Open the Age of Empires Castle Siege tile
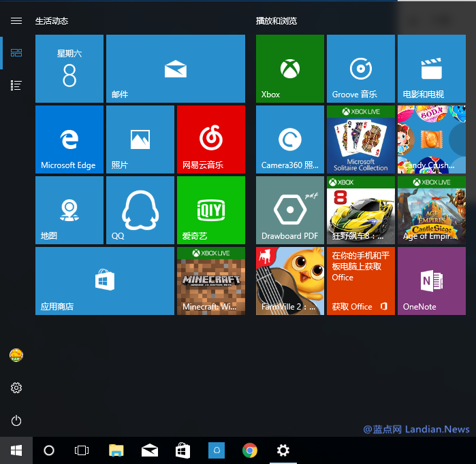 pyautogui.click(x=432, y=210)
